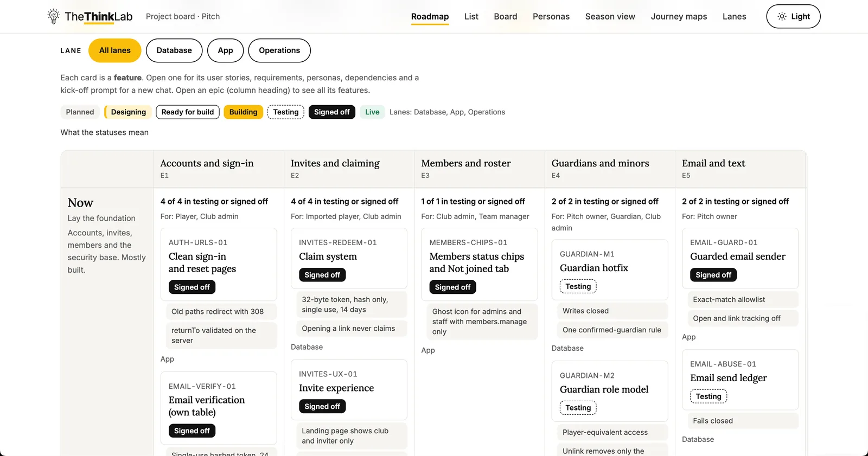Go to Journey maps
This screenshot has width=868, height=456.
[679, 17]
